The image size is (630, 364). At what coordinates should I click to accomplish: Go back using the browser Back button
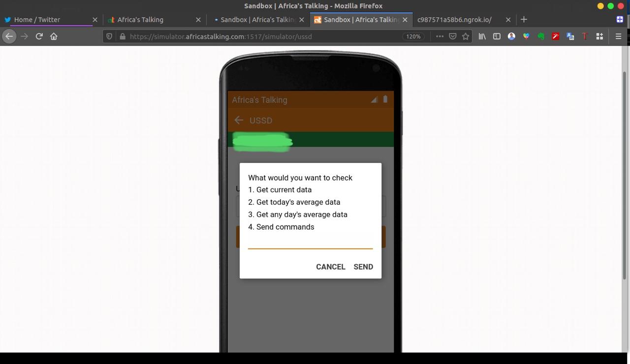[9, 36]
